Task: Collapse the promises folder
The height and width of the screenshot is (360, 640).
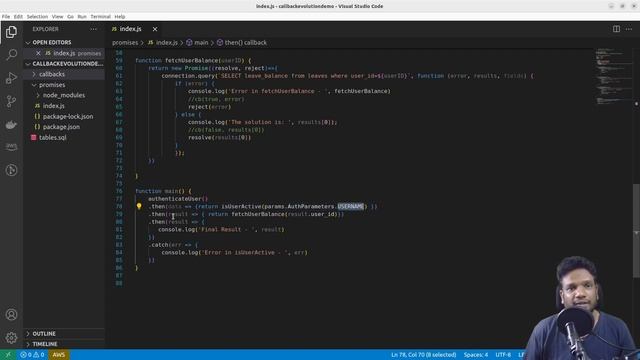Action: pos(64,85)
